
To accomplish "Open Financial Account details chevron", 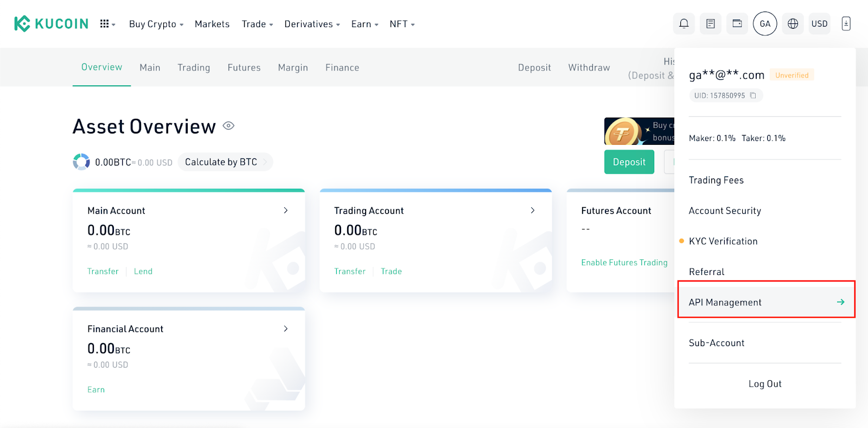I will point(286,329).
